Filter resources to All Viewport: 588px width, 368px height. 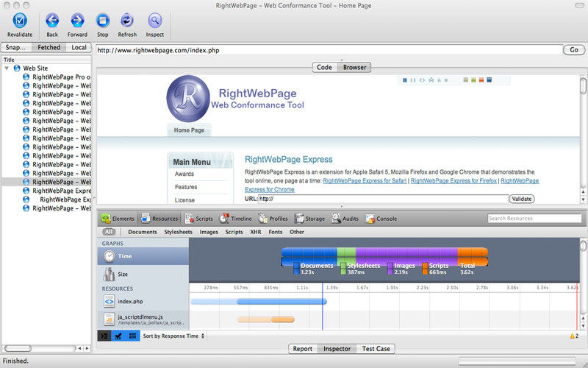coord(108,232)
